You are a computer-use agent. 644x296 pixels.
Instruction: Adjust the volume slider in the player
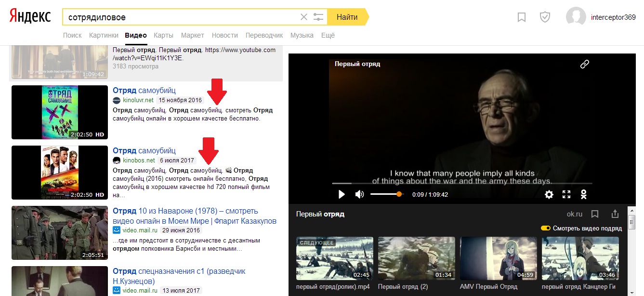[x=399, y=194]
